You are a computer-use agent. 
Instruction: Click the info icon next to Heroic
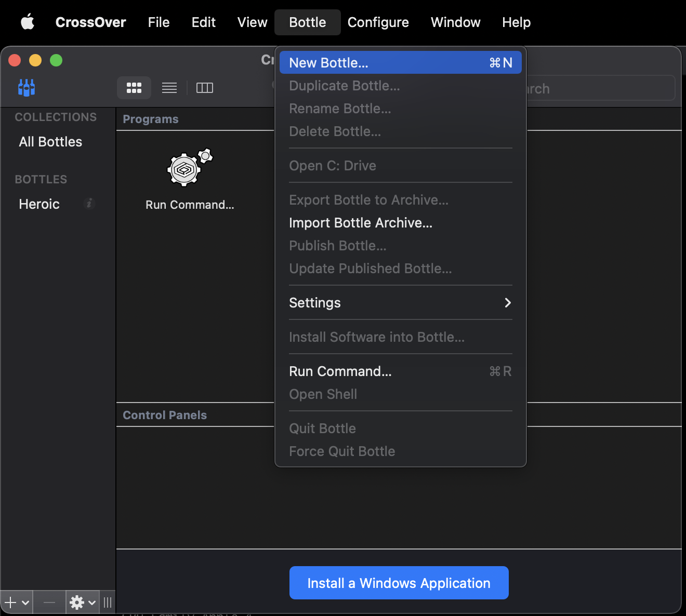click(x=89, y=204)
